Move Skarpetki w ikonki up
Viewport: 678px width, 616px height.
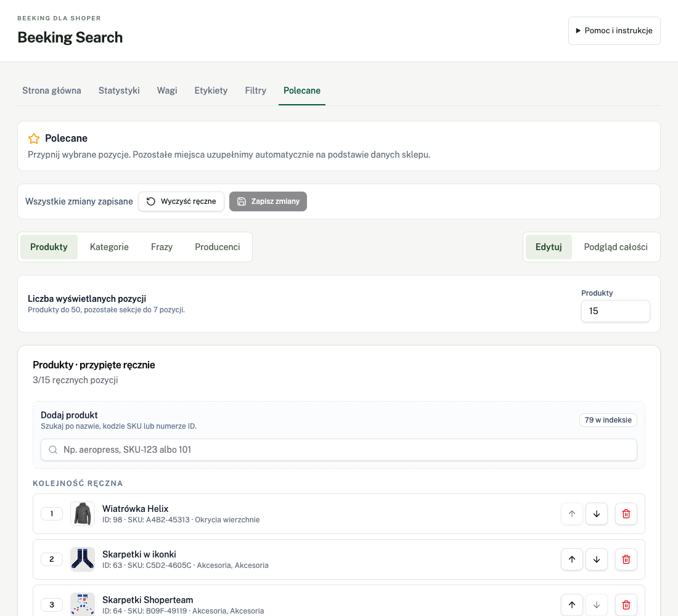tap(571, 559)
